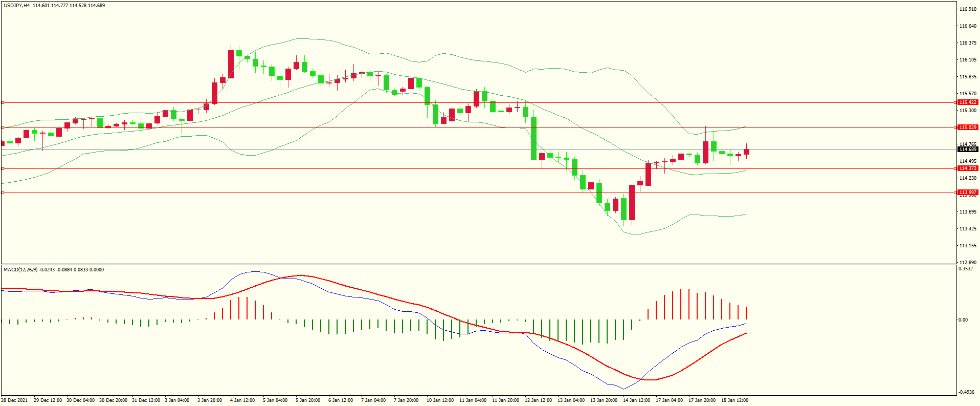Click the red 114.373 price level tag
980x406 pixels.
tap(967, 168)
